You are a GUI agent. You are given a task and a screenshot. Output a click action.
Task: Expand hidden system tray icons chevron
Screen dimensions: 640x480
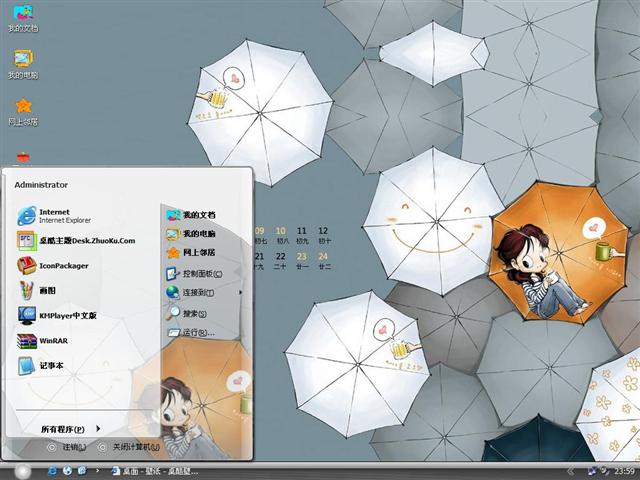[570, 470]
